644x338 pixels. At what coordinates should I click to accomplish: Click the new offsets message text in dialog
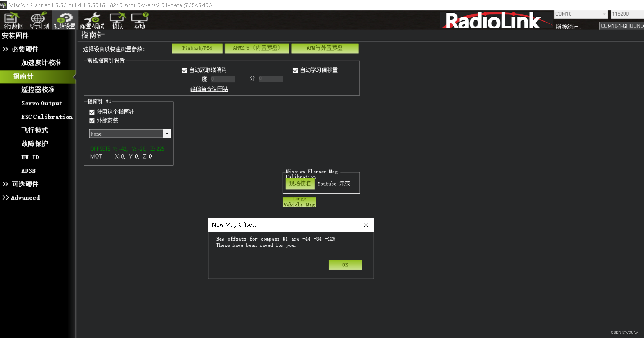click(x=275, y=242)
